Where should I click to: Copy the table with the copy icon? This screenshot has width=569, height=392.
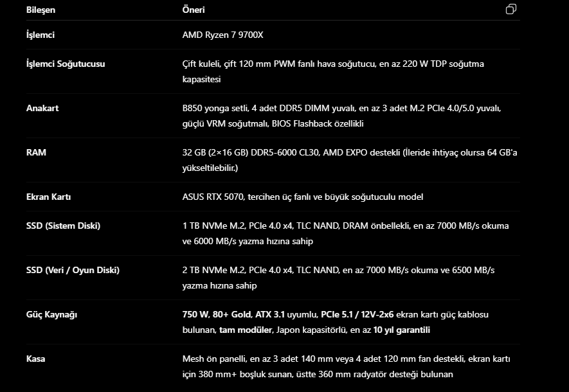coord(511,9)
